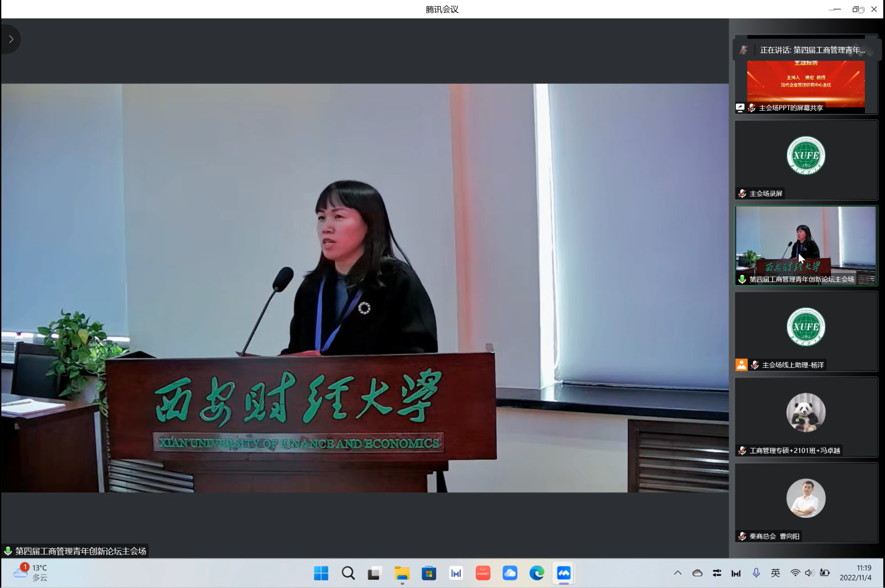Click the Tencent Meeting taskbar icon
This screenshot has width=885, height=588.
coord(563,573)
